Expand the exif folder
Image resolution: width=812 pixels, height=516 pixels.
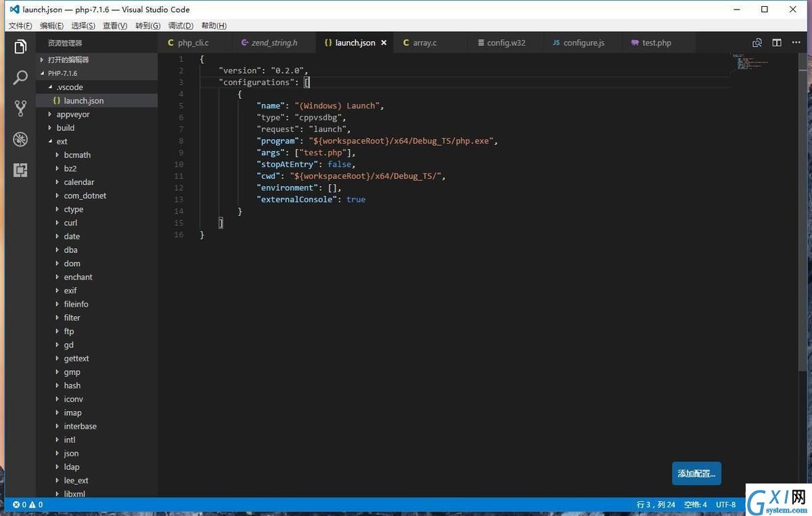coord(97,290)
